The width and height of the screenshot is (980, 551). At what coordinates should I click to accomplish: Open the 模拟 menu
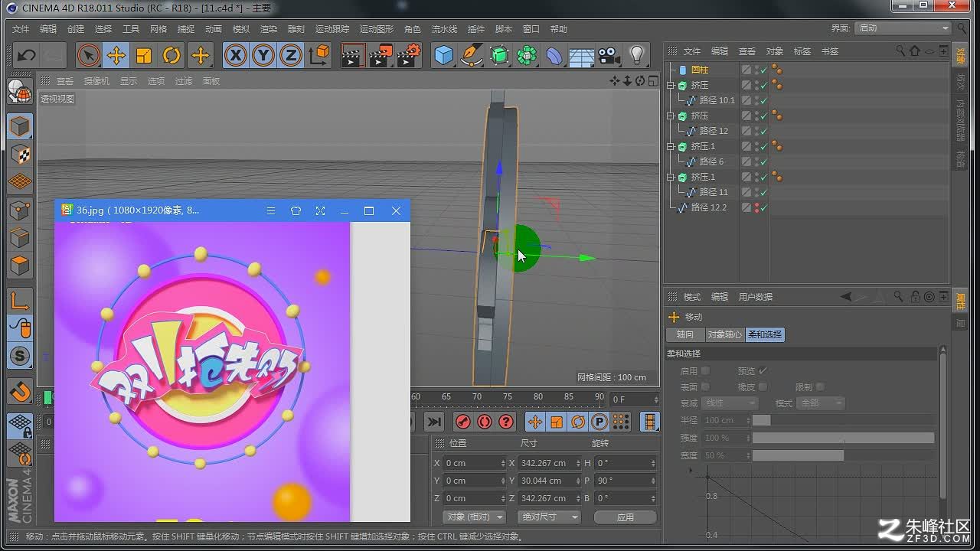point(241,29)
